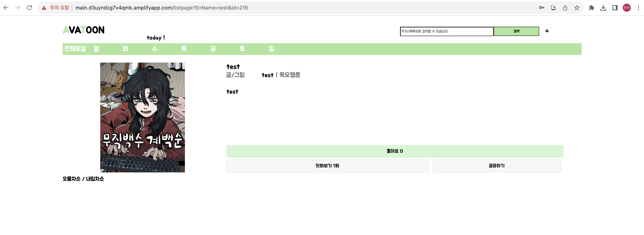Click the webtoon title "test" heading

[x=233, y=67]
